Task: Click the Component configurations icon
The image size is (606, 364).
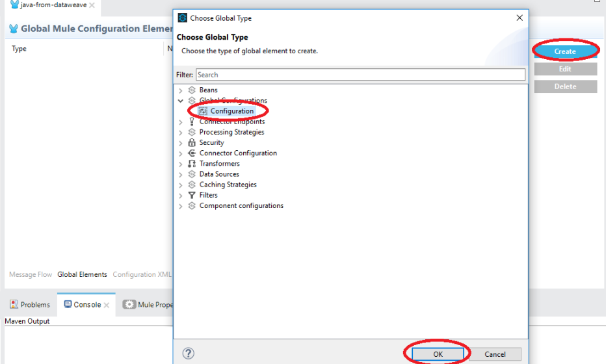Action: (192, 205)
